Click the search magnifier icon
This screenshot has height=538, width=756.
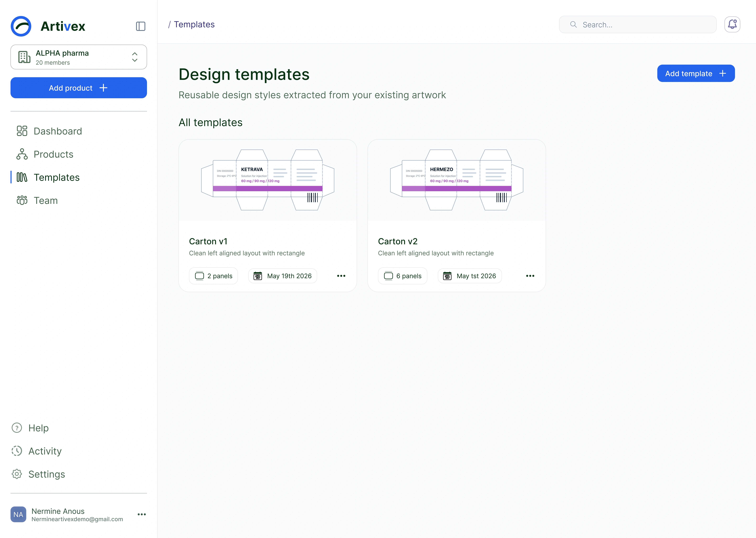click(573, 25)
